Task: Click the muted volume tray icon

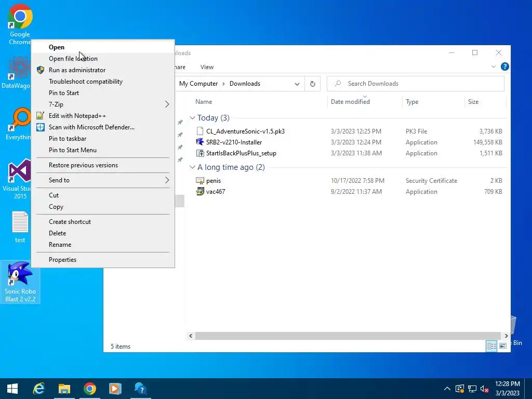Action: click(485, 389)
